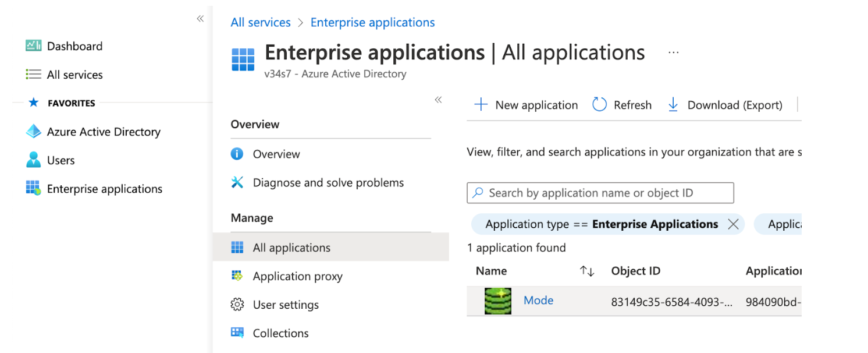This screenshot has height=353, width=868.
Task: Click the All applications grid icon
Action: (x=237, y=248)
